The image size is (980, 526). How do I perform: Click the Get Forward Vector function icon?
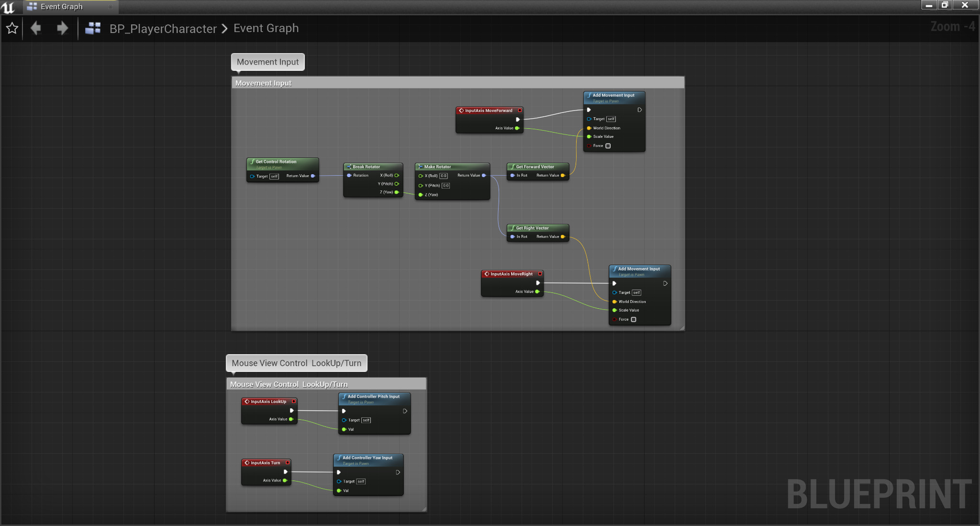tap(512, 167)
